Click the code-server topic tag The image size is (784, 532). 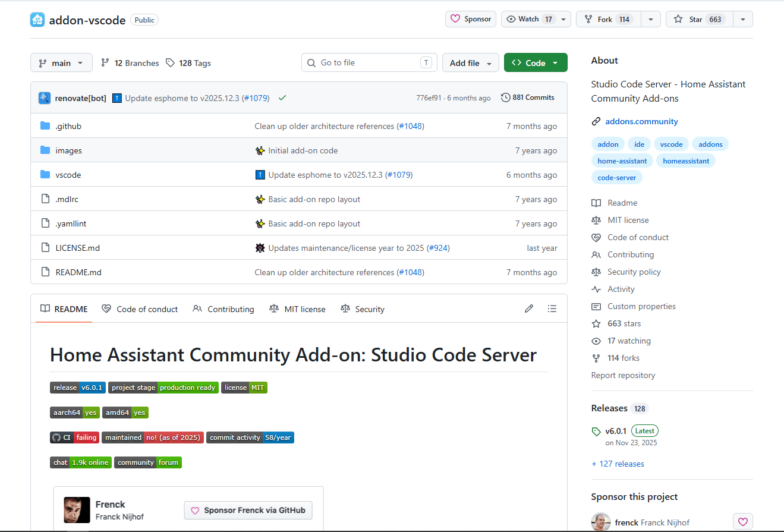click(x=617, y=177)
